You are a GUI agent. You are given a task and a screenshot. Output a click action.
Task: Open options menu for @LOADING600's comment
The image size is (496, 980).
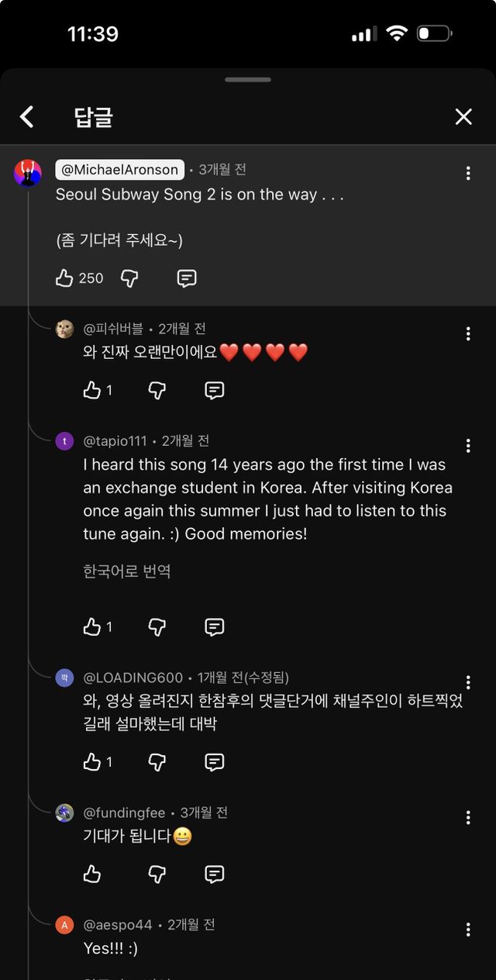468,682
